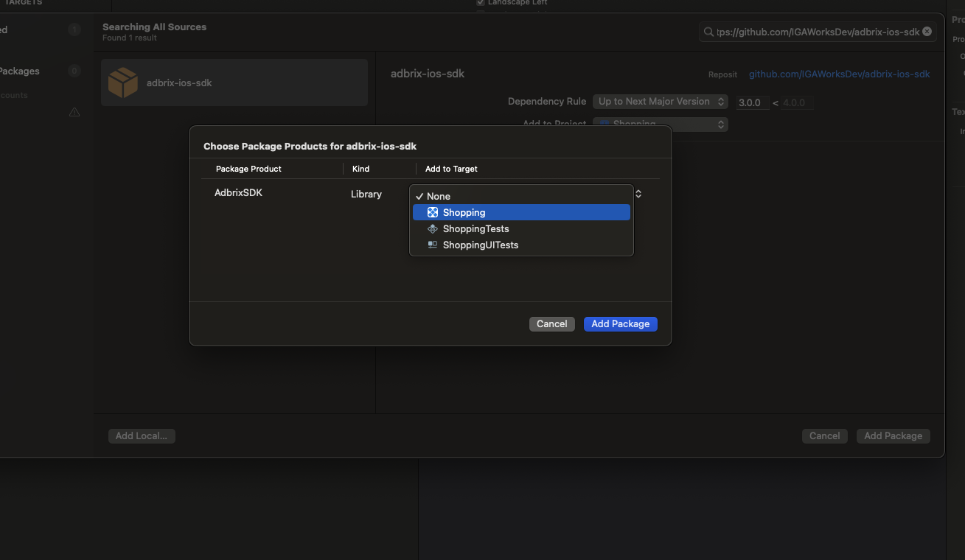Click minimum version field 3.0.0
The height and width of the screenshot is (560, 965).
click(x=753, y=102)
